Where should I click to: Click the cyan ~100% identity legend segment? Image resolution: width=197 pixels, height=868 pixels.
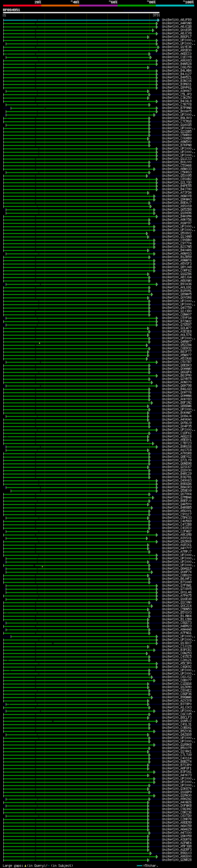tap(175, 6)
